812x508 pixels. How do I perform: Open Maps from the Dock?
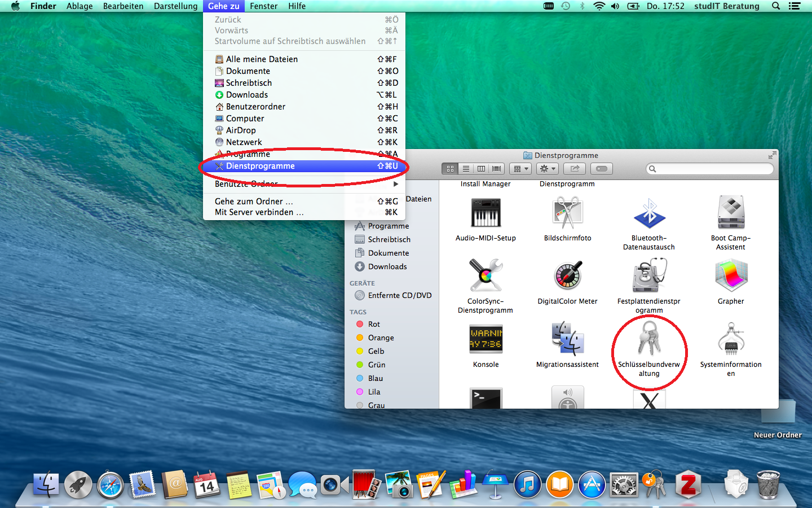pos(271,484)
